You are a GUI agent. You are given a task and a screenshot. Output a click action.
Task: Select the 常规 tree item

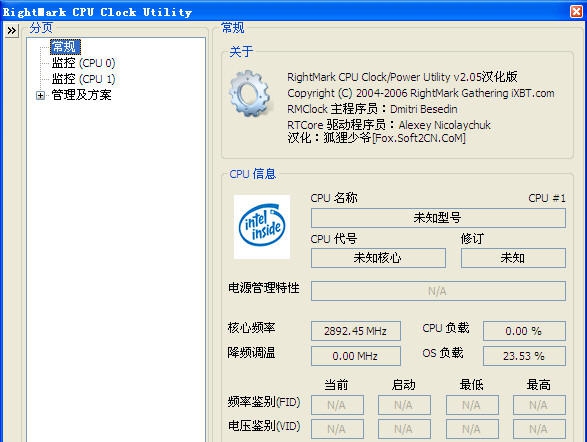coord(65,47)
